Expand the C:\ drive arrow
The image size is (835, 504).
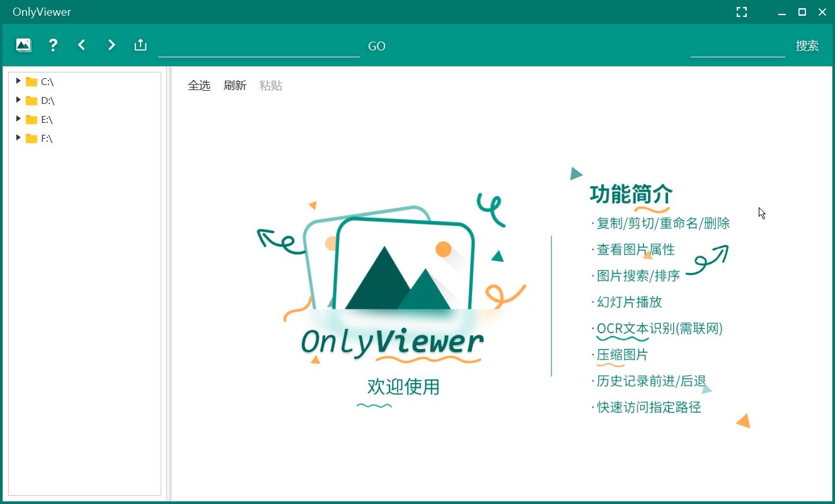coord(18,81)
